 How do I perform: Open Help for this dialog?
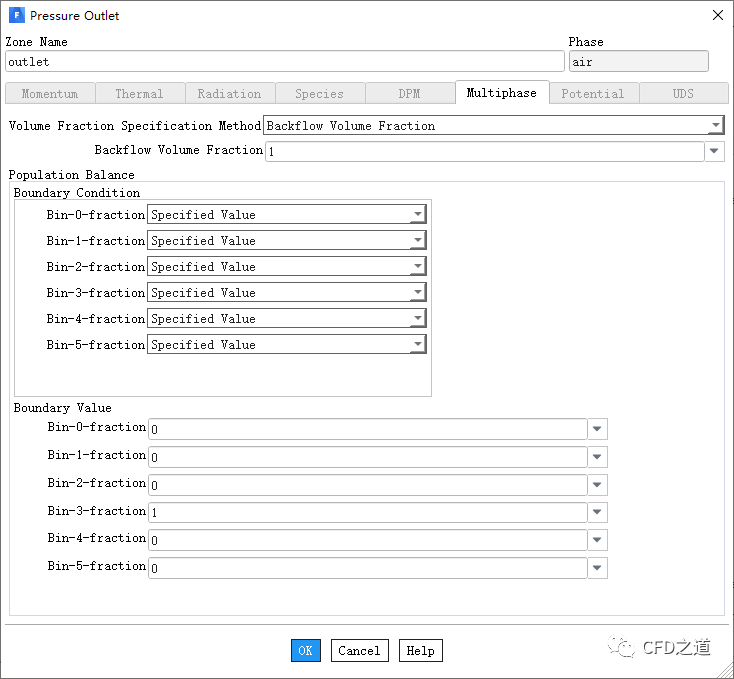(420, 651)
